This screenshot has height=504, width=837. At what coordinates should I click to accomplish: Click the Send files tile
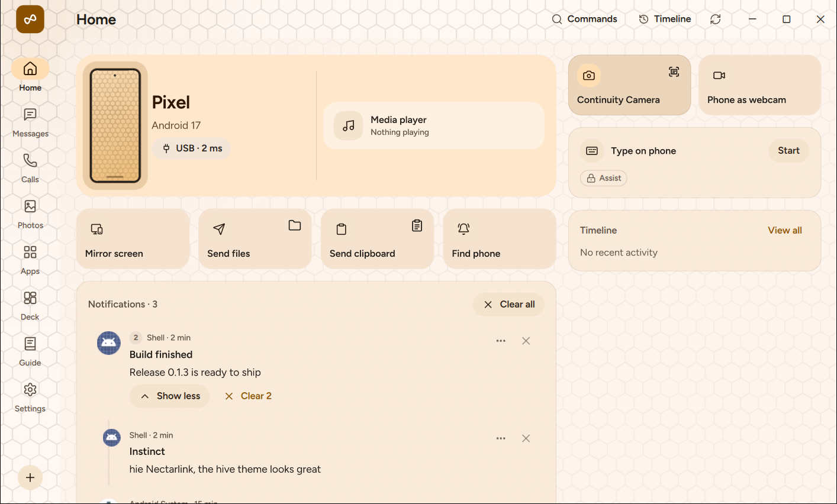click(x=255, y=239)
